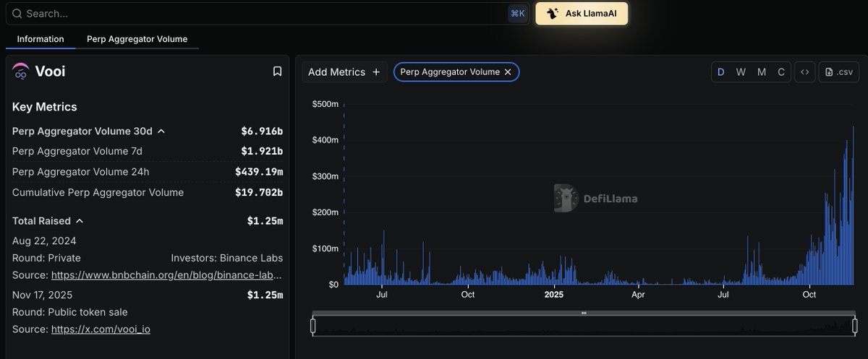Click Cumulative Perp Aggregator Volume label
The image size is (868, 359).
[98, 193]
